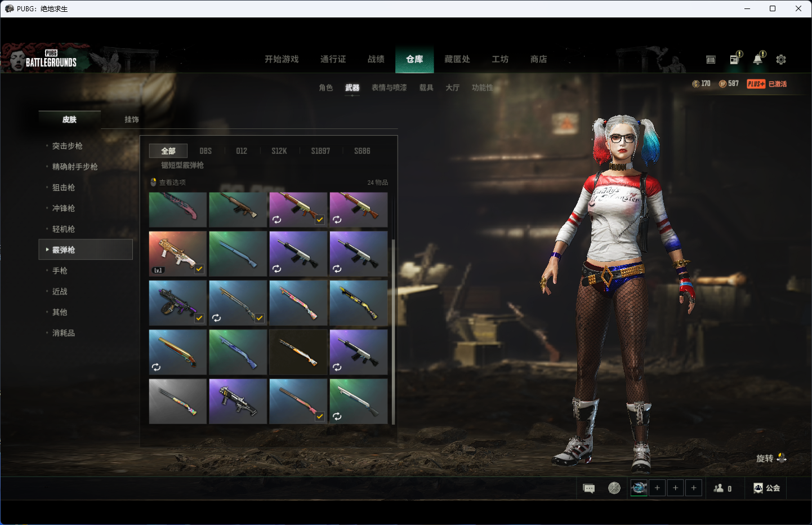Select the orange-white shotgun on dark background
Viewport: 812px width, 525px height.
(298, 352)
